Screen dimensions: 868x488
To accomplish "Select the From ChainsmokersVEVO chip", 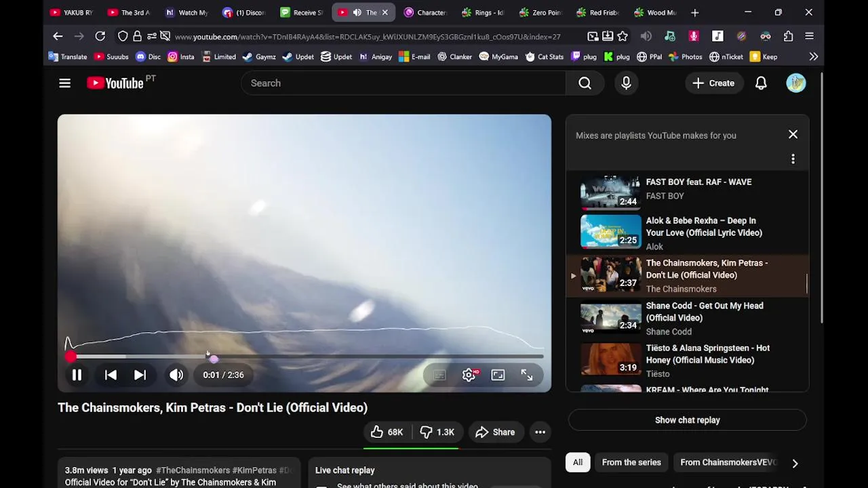I will [x=728, y=462].
